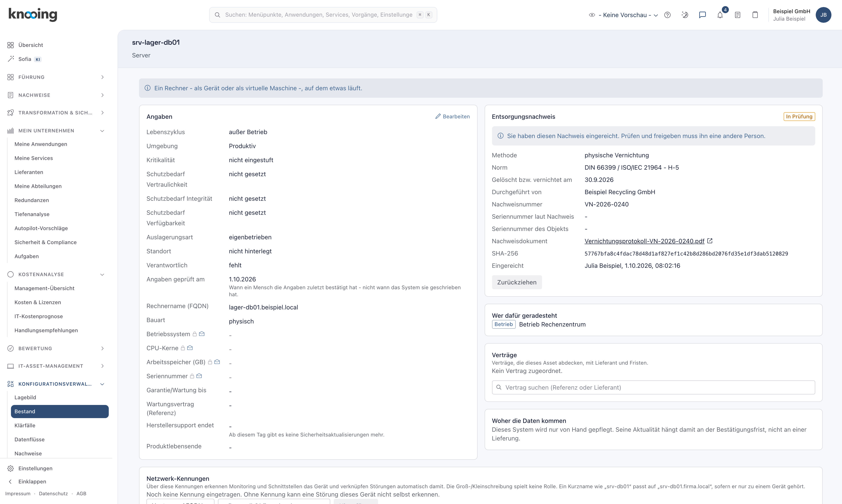Click the envelope icon next to Seriennummer
842x504 pixels.
199,376
